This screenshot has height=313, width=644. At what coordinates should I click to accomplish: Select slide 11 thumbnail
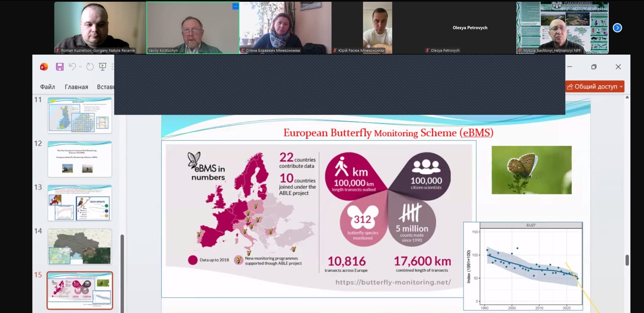tap(79, 115)
